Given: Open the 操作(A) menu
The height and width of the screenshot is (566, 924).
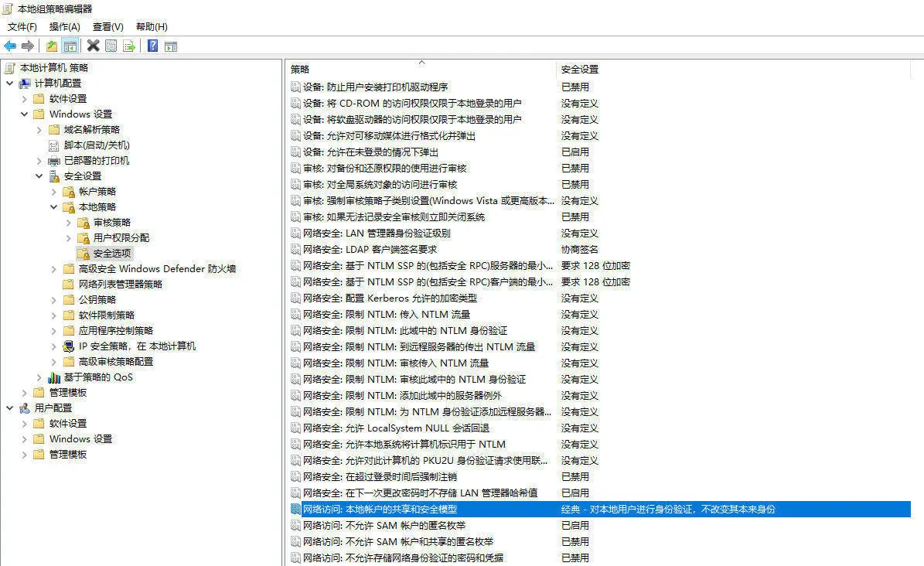Looking at the screenshot, I should 65,27.
